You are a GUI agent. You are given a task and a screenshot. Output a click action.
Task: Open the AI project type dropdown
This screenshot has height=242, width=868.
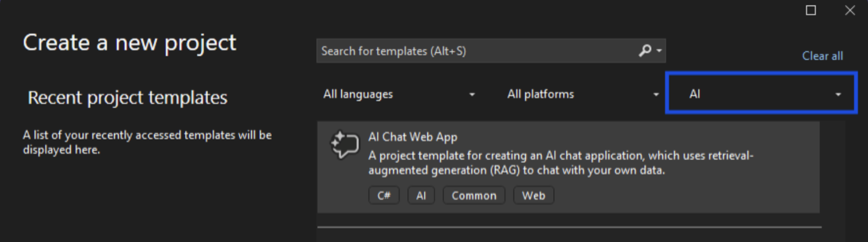(x=761, y=95)
